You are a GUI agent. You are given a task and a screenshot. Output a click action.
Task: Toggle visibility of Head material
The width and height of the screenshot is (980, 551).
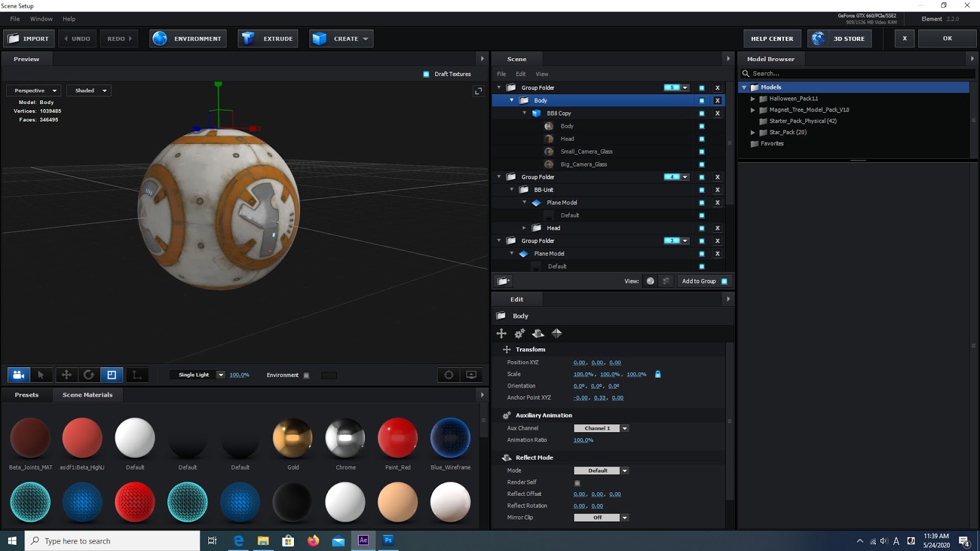tap(702, 139)
